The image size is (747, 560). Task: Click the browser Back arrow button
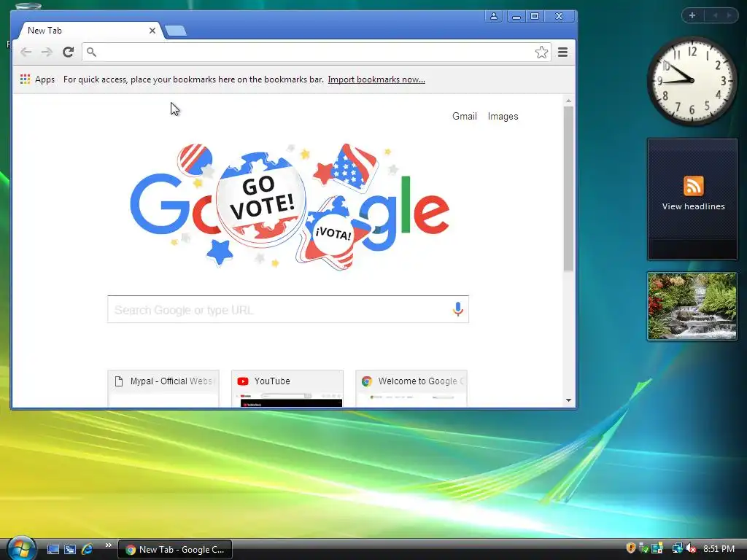click(x=26, y=52)
